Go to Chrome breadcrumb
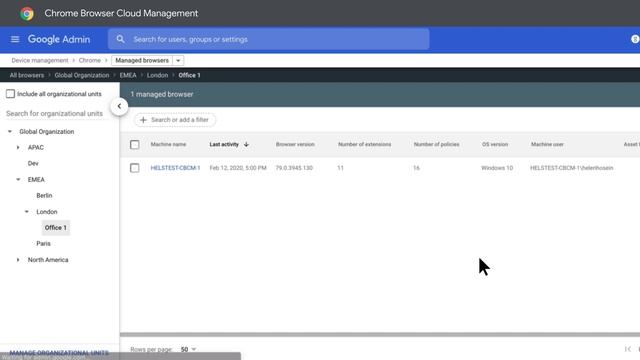This screenshot has height=360, width=640. 90,60
